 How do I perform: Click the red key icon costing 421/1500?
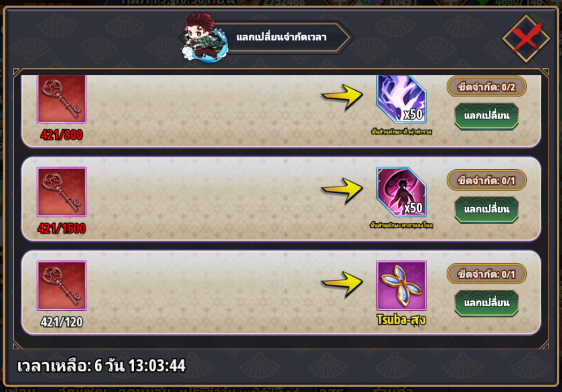[x=61, y=192]
